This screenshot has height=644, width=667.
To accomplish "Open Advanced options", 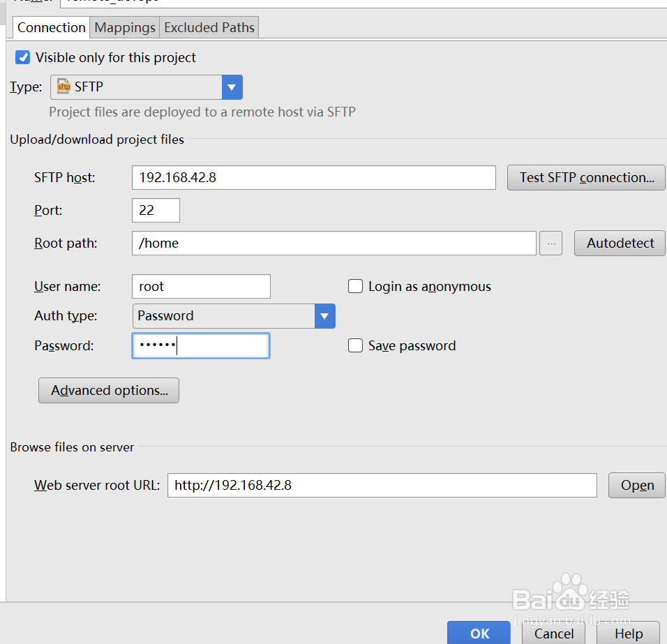I will (x=109, y=391).
